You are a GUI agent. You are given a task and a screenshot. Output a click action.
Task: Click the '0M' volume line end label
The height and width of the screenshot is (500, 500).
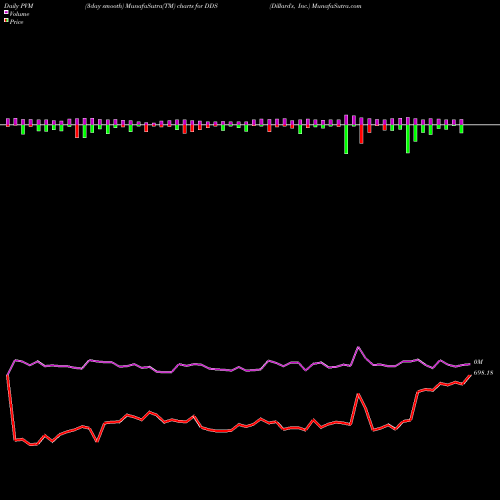(x=478, y=362)
